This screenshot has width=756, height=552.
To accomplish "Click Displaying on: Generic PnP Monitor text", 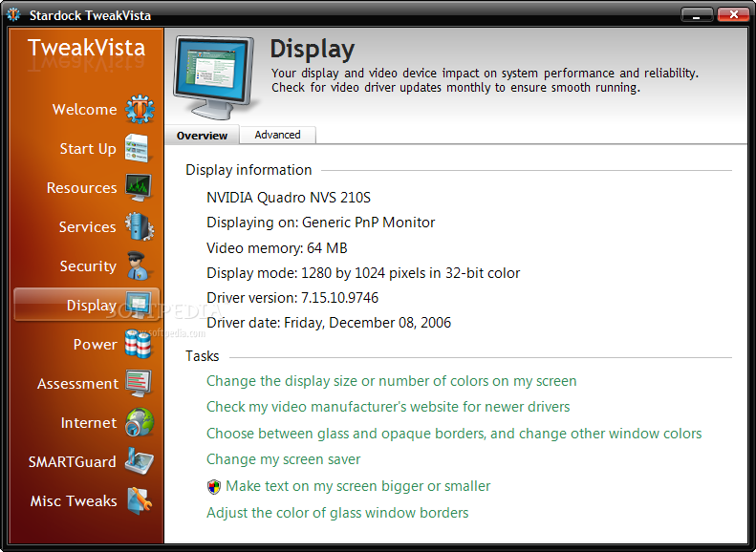I will (320, 223).
